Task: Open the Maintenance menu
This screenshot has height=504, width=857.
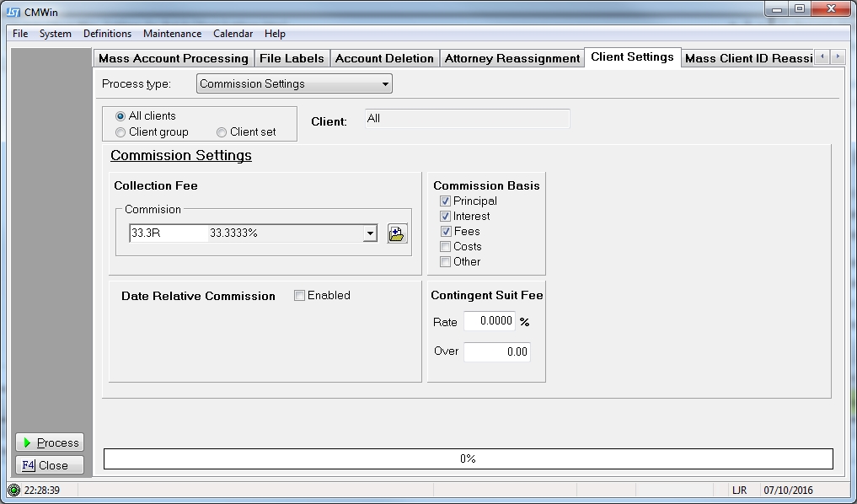Action: coord(172,34)
